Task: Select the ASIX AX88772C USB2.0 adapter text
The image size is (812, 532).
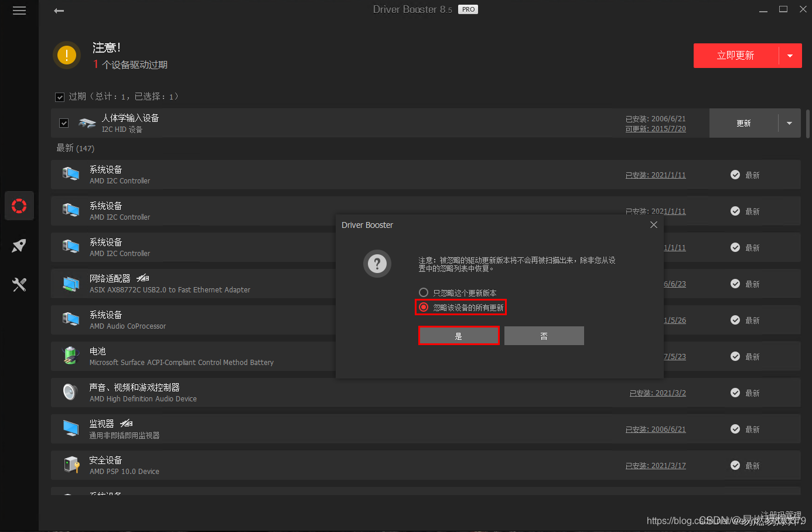Action: (x=170, y=290)
